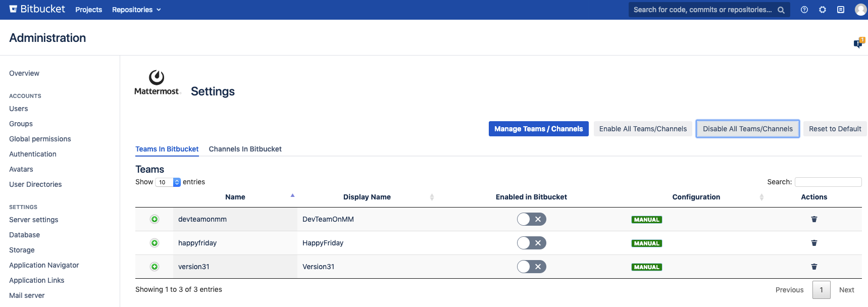Viewport: 868px width, 307px height.
Task: Click the Bitbucket logo
Action: tap(37, 9)
